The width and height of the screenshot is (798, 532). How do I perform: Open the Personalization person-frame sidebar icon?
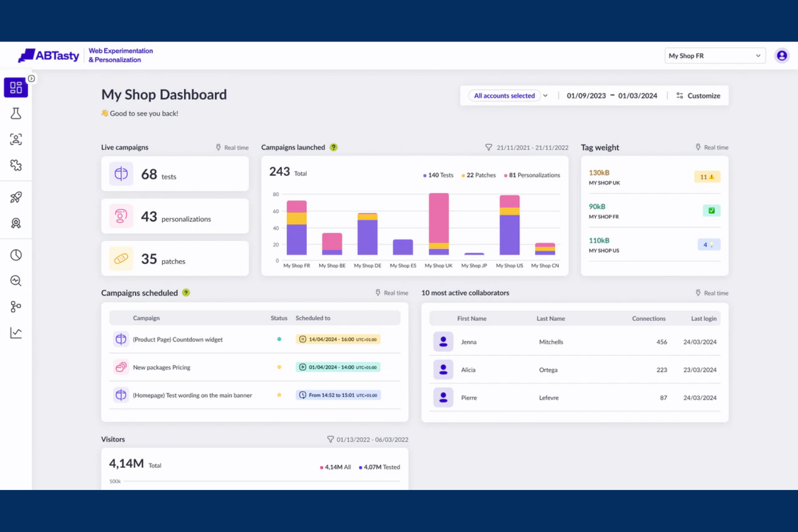coord(16,139)
